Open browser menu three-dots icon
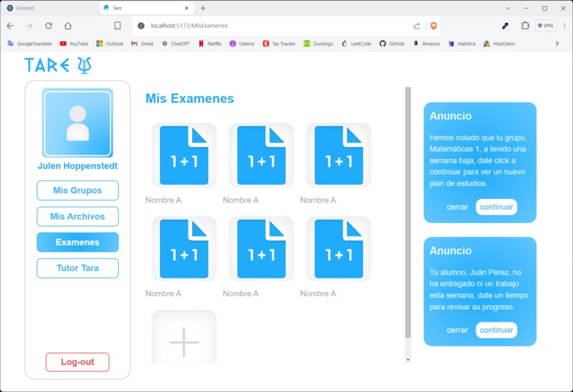Image resolution: width=573 pixels, height=392 pixels. 564,26
